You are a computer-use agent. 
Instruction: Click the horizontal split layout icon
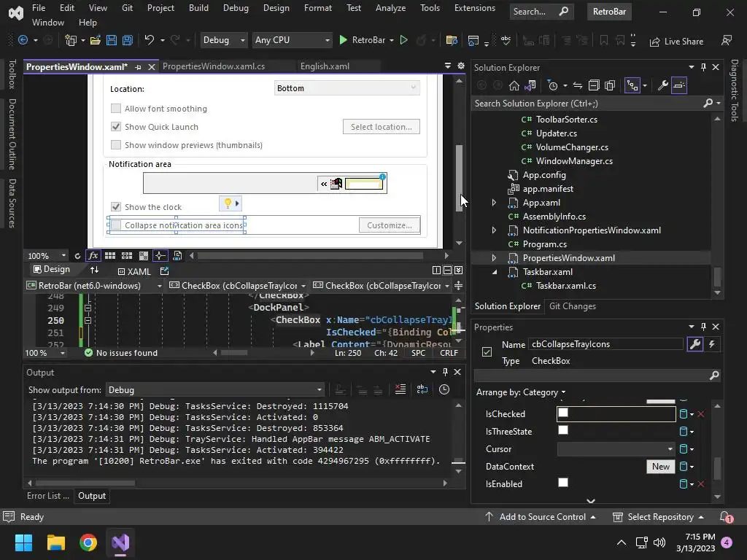point(447,271)
